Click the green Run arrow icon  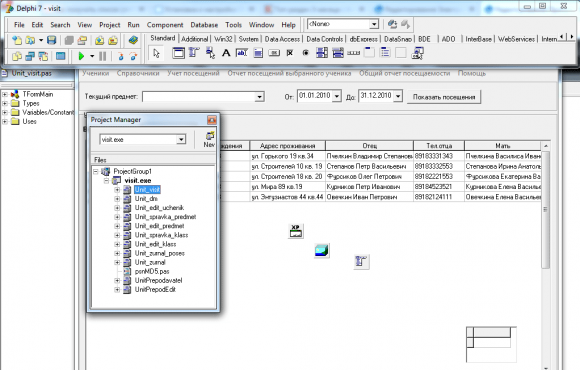coord(81,56)
